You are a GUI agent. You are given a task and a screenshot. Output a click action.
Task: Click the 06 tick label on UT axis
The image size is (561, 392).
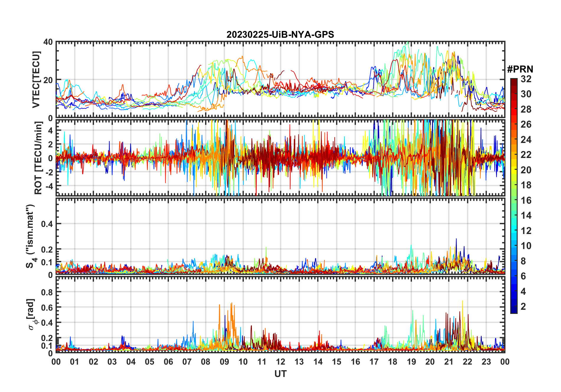click(168, 362)
